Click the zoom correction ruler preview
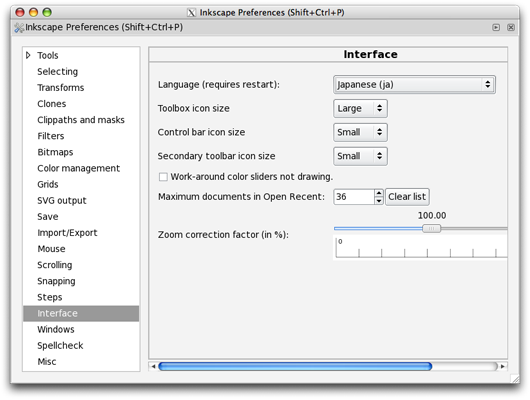This screenshot has width=530, height=400. (x=420, y=248)
